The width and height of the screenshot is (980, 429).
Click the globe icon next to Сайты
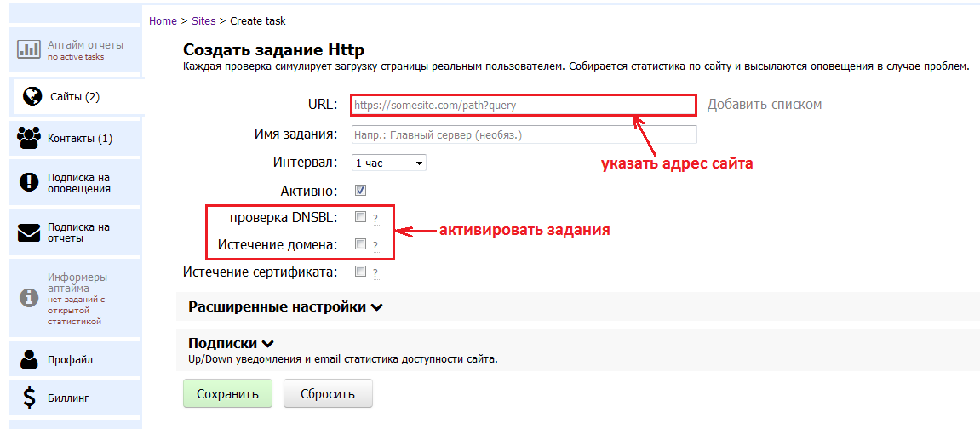32,96
